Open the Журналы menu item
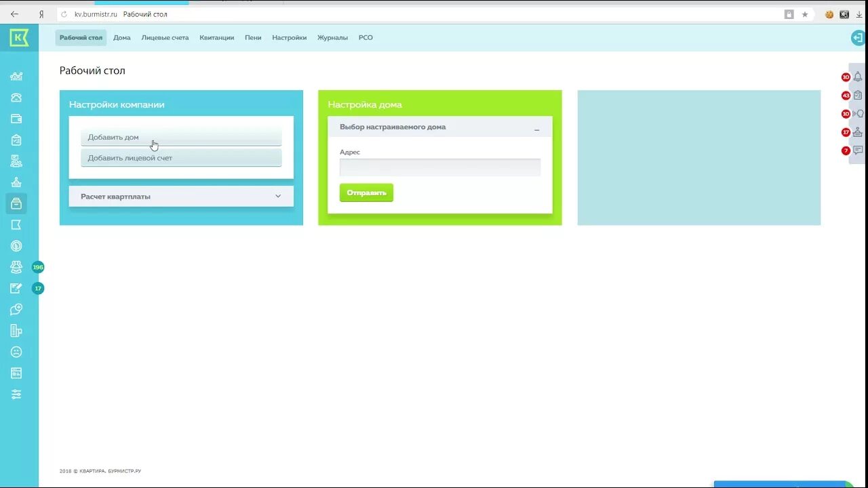The height and width of the screenshot is (488, 868). click(x=332, y=38)
